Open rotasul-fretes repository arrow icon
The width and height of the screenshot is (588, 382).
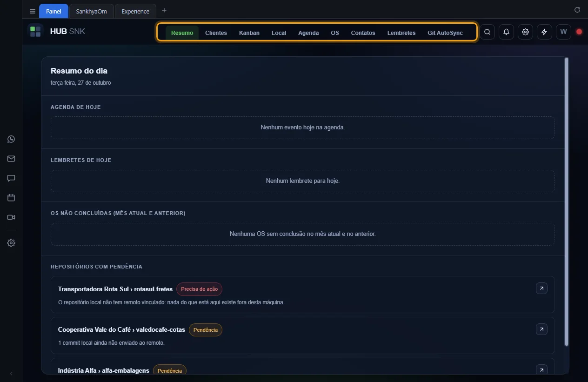(x=541, y=288)
